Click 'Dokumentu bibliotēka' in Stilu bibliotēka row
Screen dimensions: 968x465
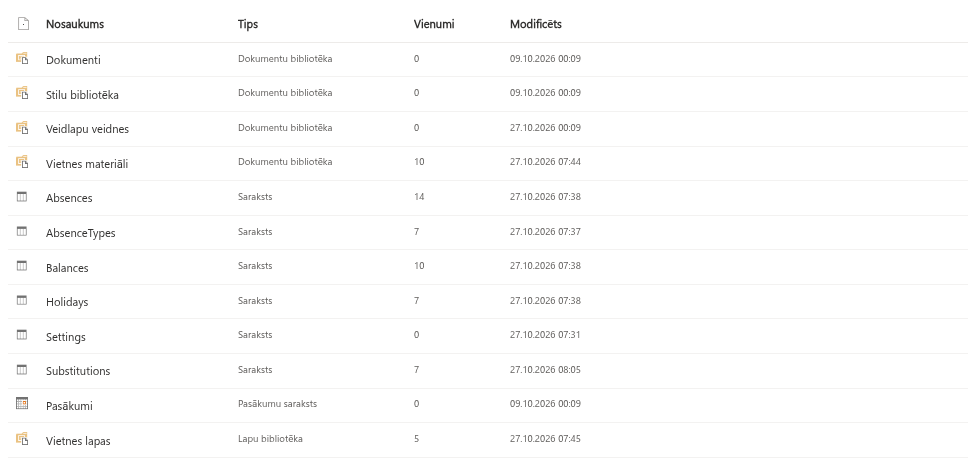coord(285,93)
